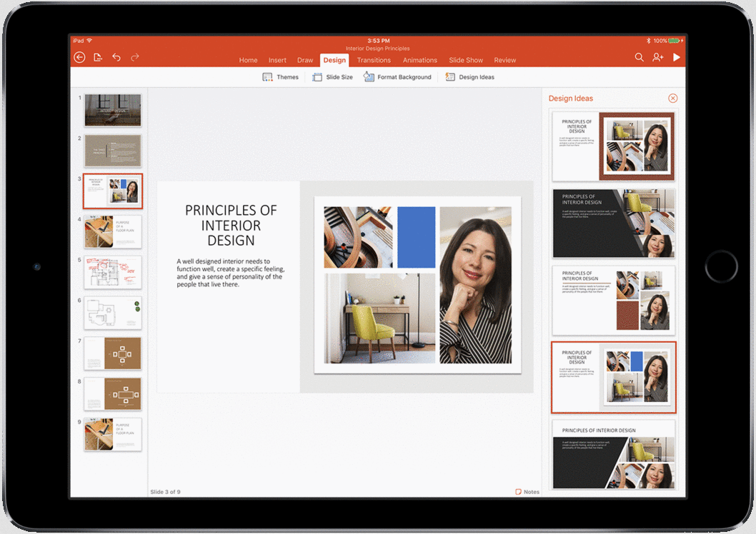Select slide 3 thumbnail
This screenshot has height=534, width=756.
[113, 191]
